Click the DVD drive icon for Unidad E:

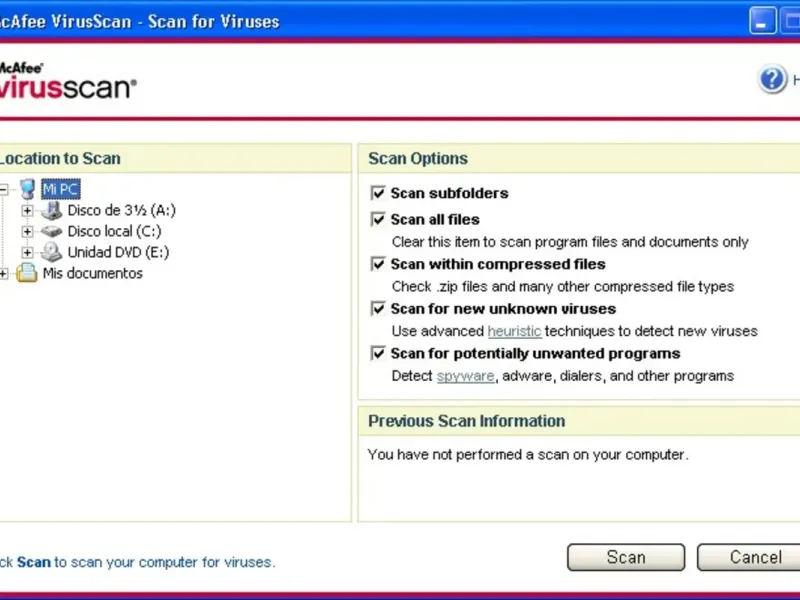click(51, 252)
